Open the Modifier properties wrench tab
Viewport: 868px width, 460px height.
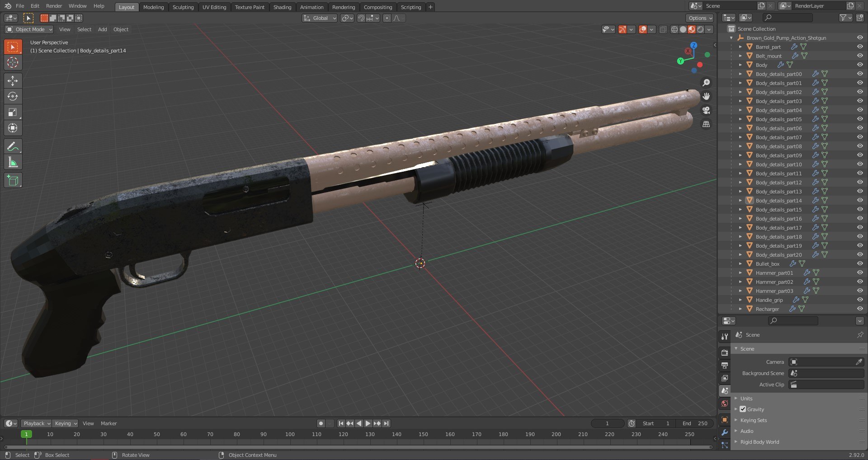(725, 432)
